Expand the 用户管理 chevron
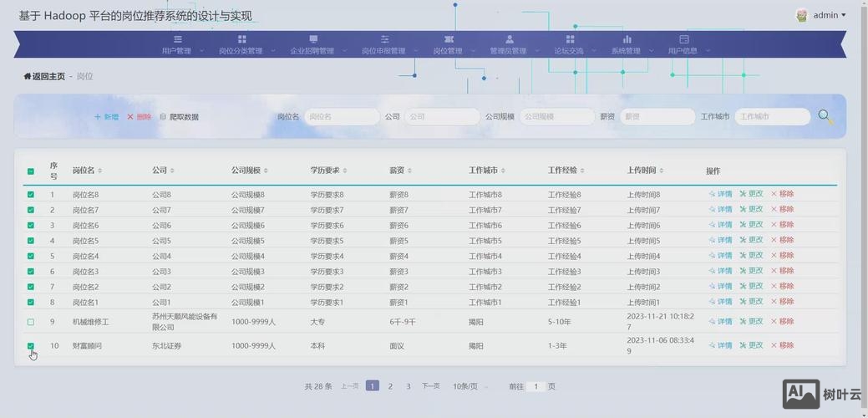Viewport: 868px width, 418px height. [201, 51]
